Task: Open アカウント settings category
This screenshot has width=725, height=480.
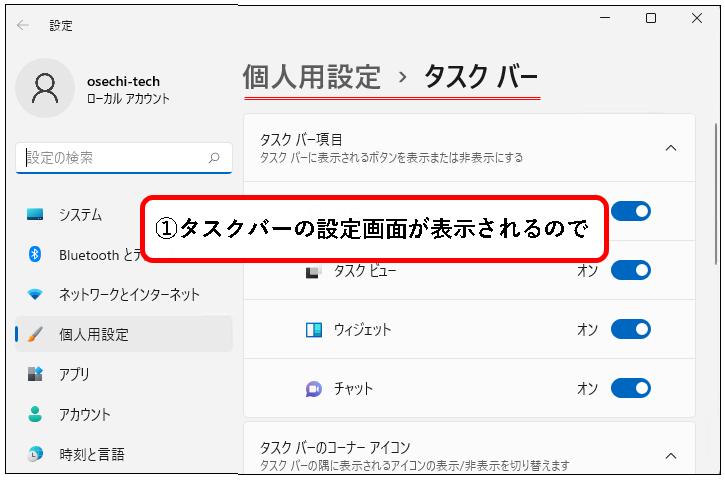Action: (123, 414)
